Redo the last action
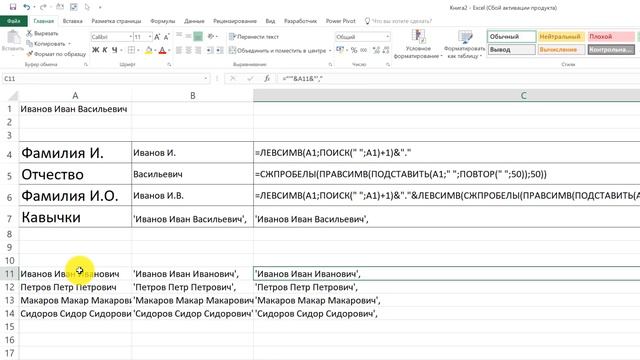The width and height of the screenshot is (640, 360). tap(43, 7)
